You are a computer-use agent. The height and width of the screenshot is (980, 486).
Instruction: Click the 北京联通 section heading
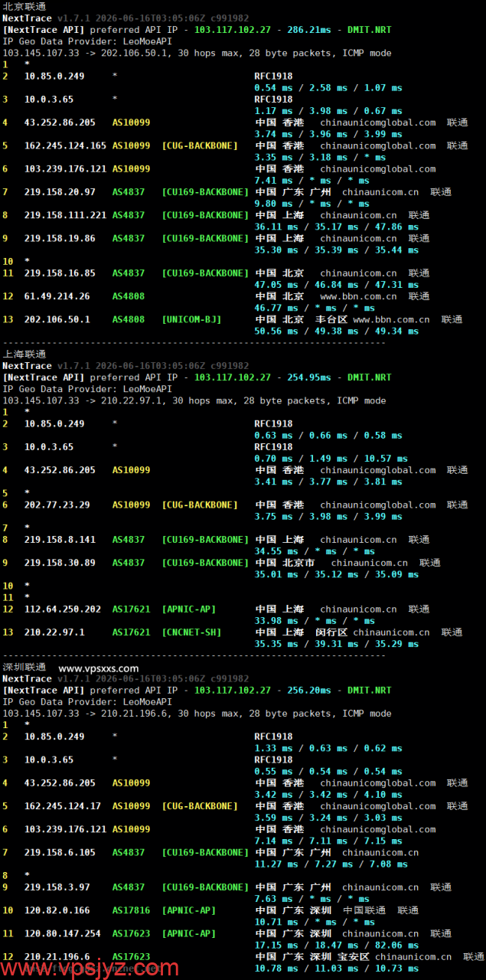click(x=24, y=6)
